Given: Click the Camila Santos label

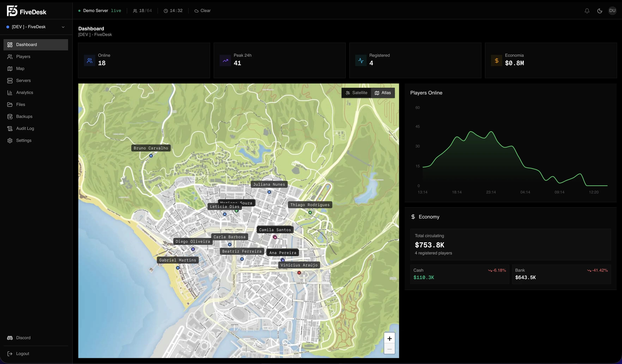Looking at the screenshot, I should [275, 230].
